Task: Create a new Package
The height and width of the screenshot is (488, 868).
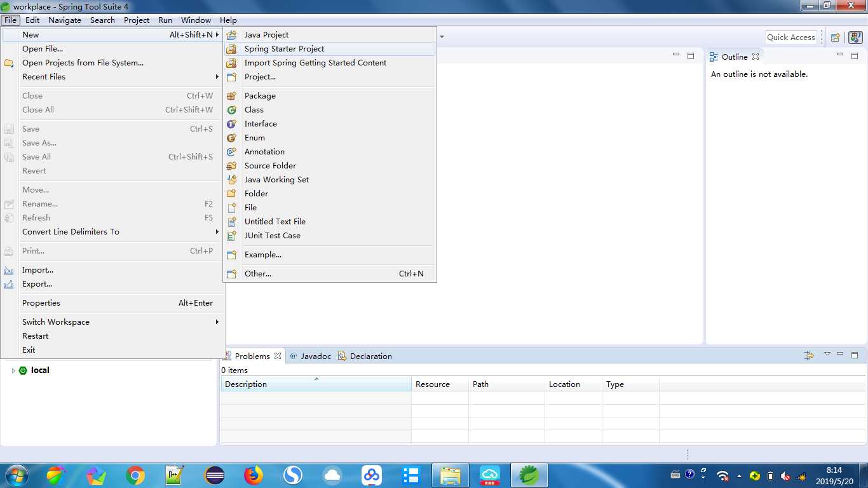Action: pos(330,96)
